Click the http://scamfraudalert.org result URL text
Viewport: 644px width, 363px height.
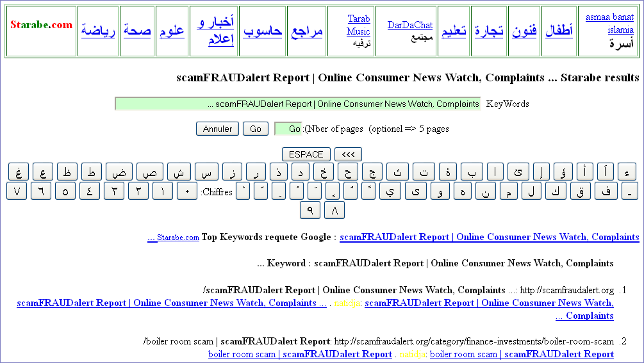(567, 291)
